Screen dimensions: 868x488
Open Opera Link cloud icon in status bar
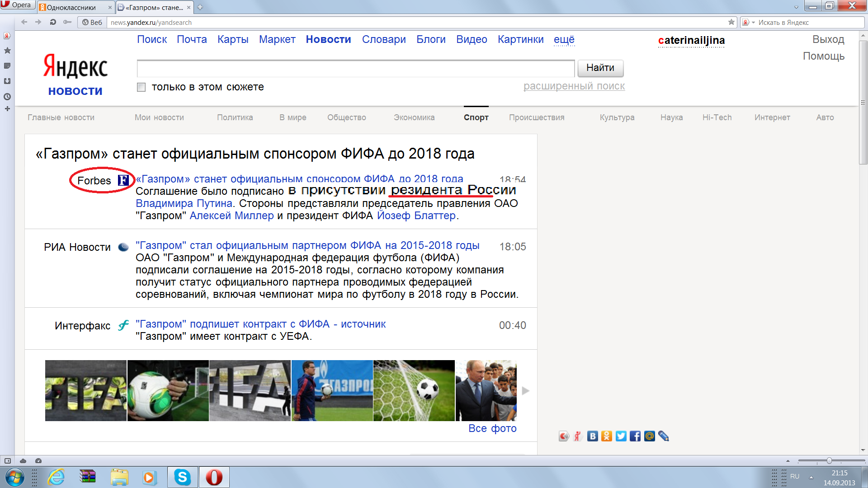23,461
